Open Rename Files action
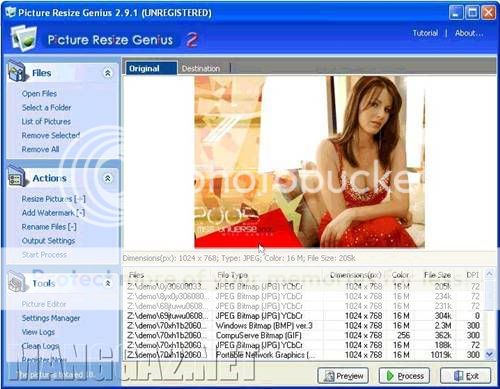This screenshot has height=389, width=500. point(49,227)
